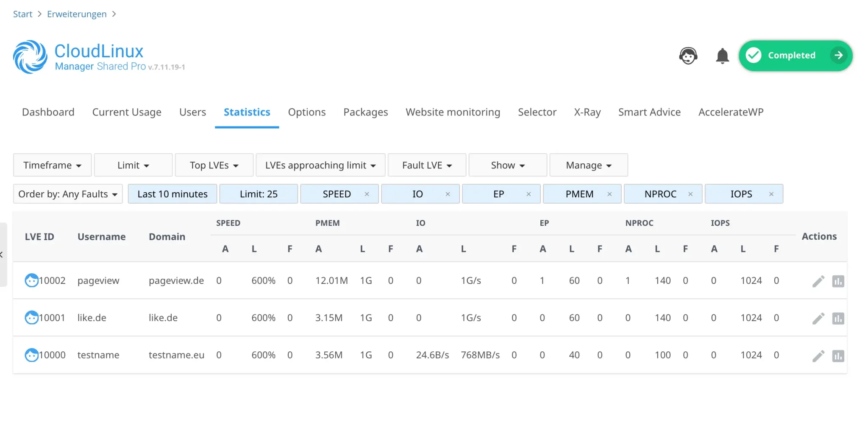
Task: Expand the Order by: Any Faults dropdown
Action: [68, 194]
